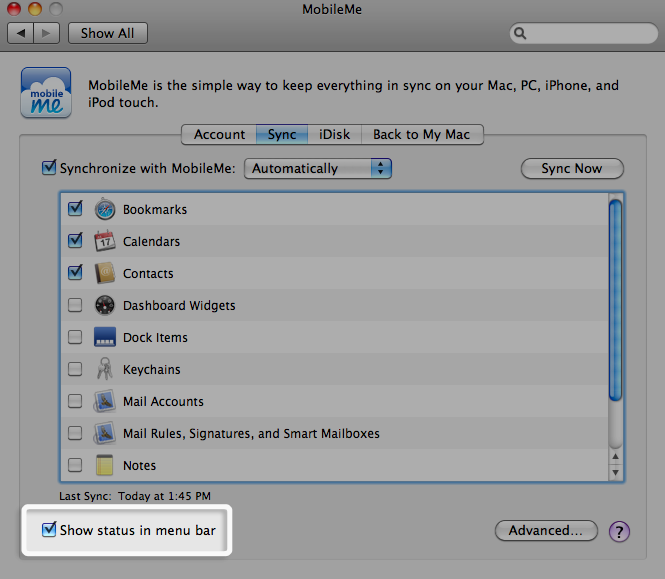Switch to the iDisk tab
Image resolution: width=665 pixels, height=579 pixels.
click(x=334, y=135)
